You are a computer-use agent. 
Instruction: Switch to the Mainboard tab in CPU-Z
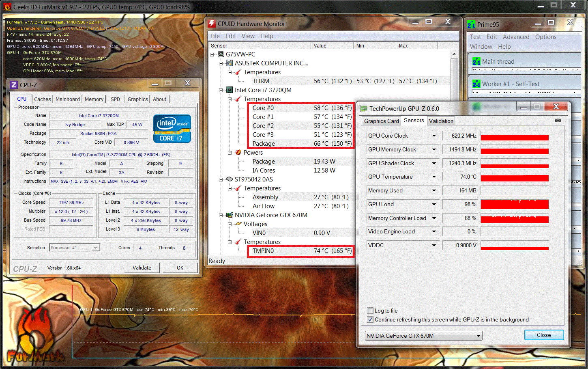[68, 99]
